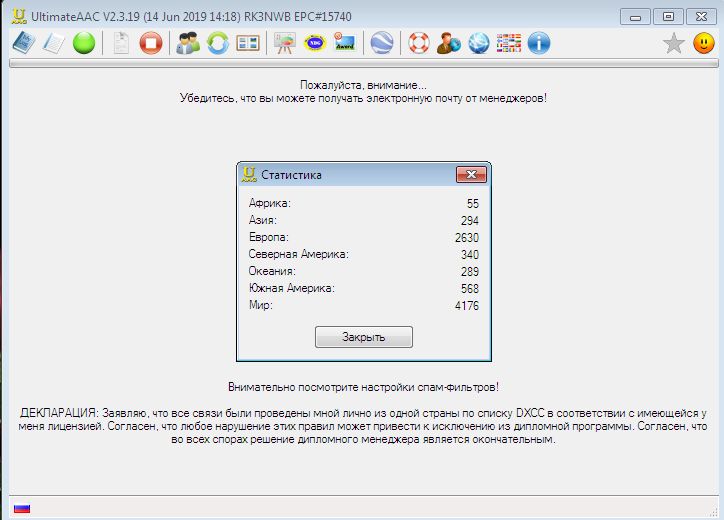Open the blue web globe icon
724x520 pixels.
[479, 43]
